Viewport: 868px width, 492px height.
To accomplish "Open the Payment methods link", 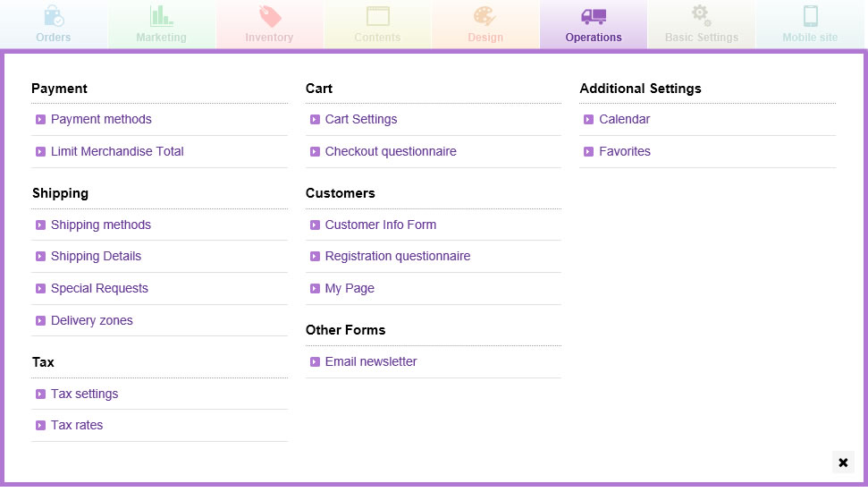I will (x=101, y=119).
